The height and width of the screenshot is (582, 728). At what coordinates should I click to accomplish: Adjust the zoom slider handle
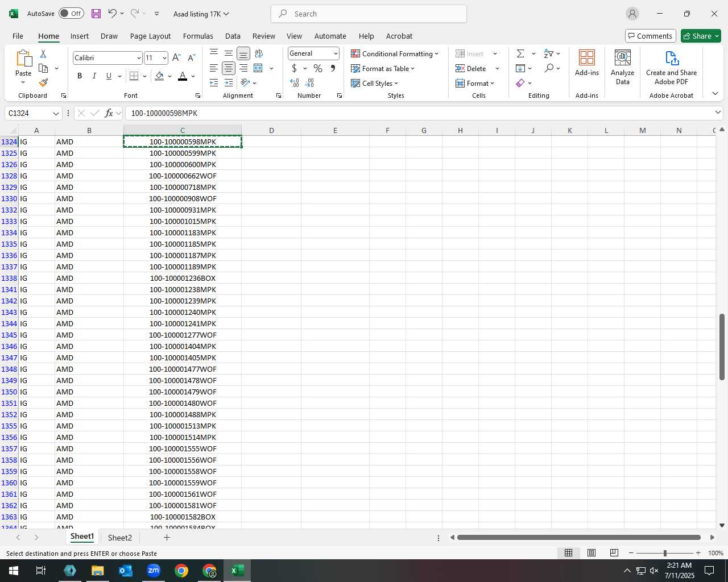click(x=665, y=553)
